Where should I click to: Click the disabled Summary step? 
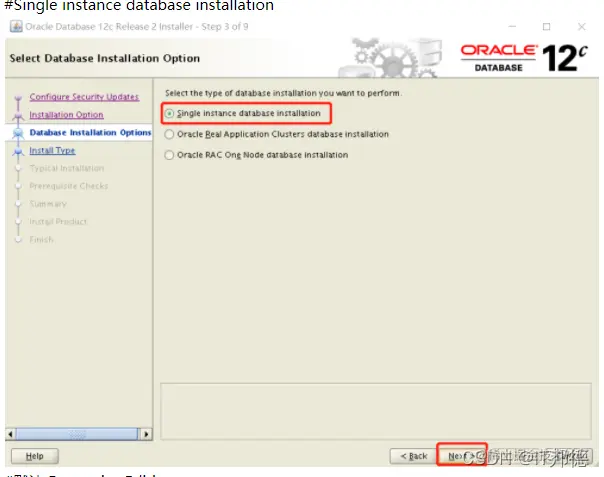click(x=48, y=204)
